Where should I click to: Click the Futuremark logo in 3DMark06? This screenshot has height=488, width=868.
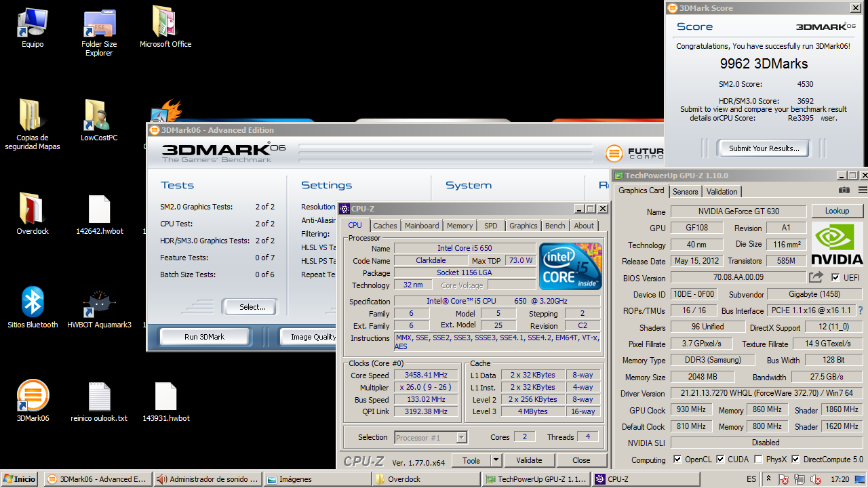(613, 153)
